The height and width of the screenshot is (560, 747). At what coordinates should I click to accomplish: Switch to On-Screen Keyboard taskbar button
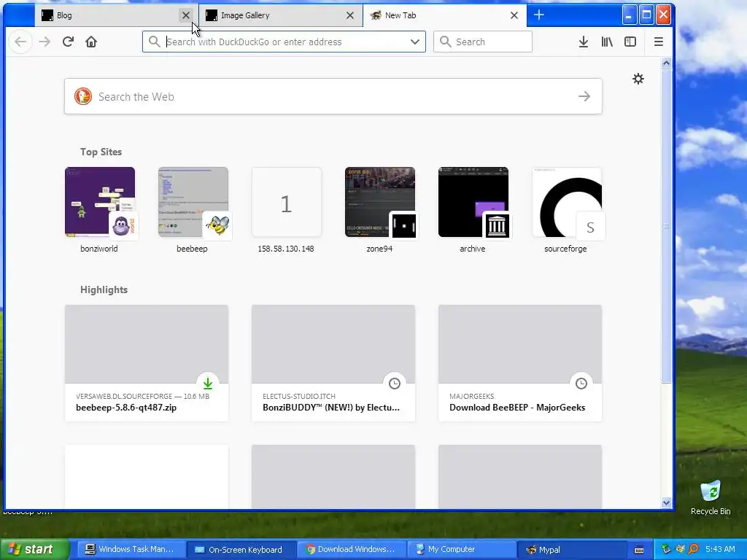pyautogui.click(x=240, y=549)
